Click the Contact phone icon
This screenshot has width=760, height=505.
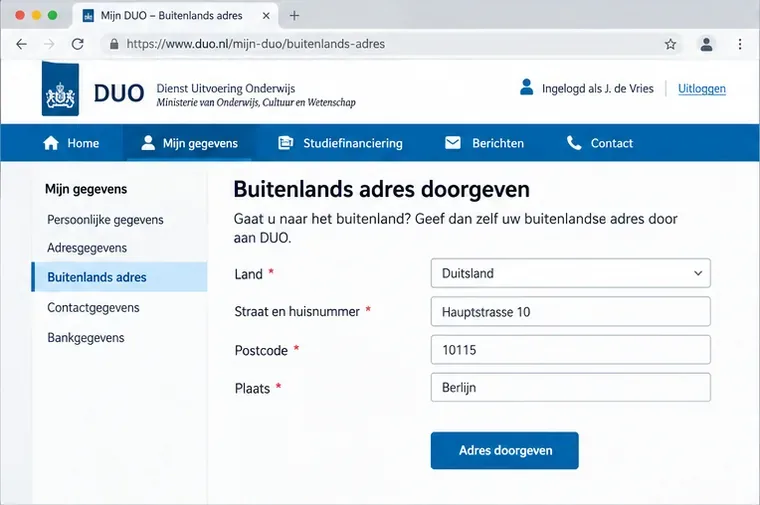(x=574, y=142)
